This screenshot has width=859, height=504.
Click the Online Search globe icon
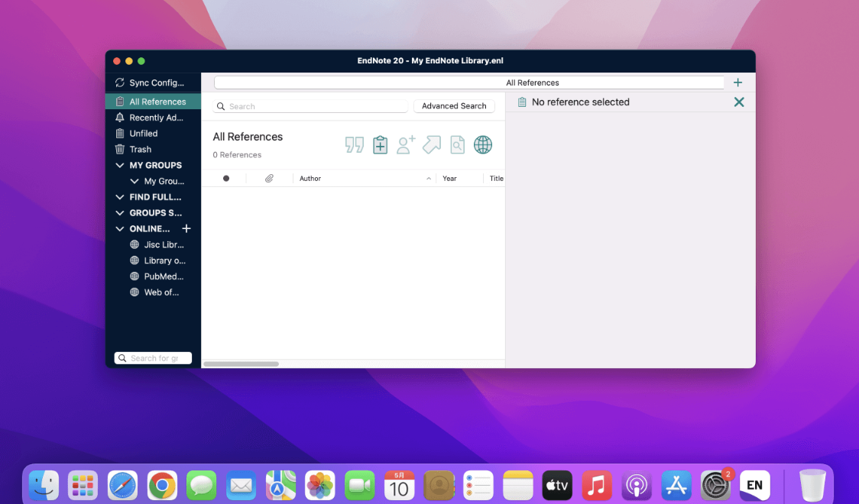click(x=483, y=145)
